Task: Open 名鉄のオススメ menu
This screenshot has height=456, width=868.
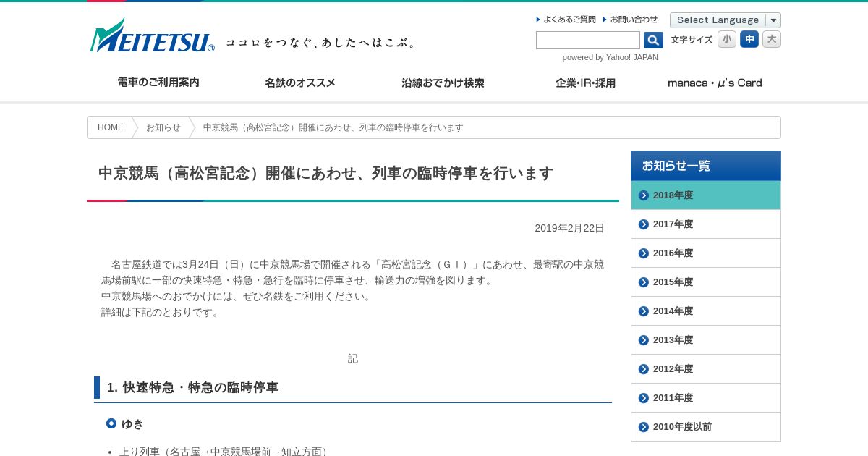Action: (300, 83)
